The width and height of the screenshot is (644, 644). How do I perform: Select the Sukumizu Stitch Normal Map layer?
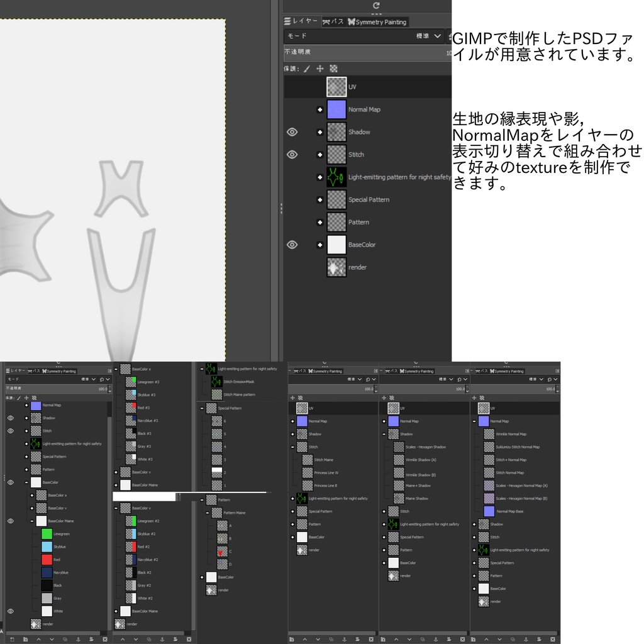tap(518, 447)
